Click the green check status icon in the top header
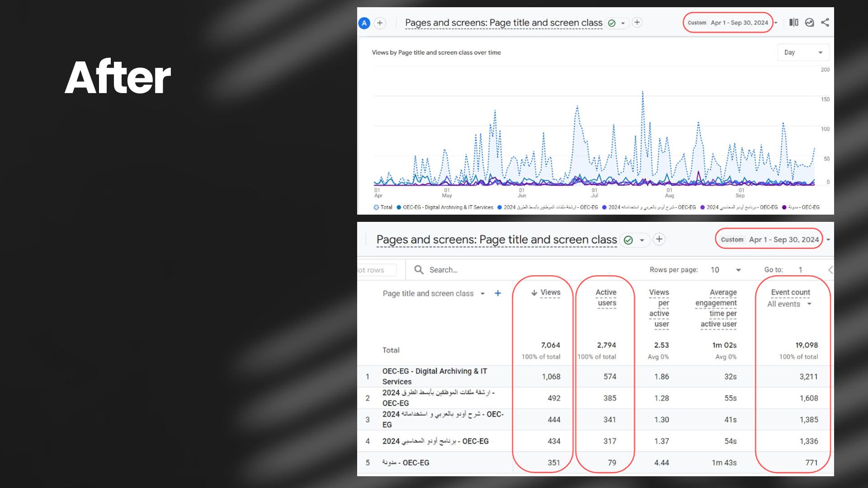Screen dimensions: 868x488 point(612,23)
